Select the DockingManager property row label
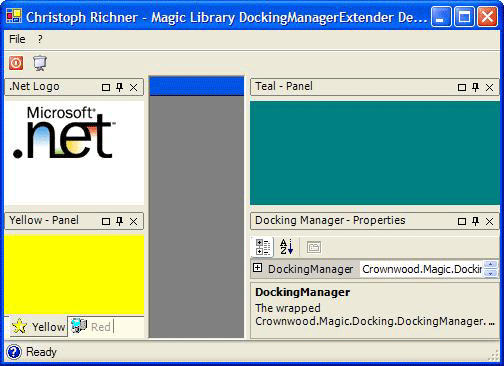 [310, 269]
